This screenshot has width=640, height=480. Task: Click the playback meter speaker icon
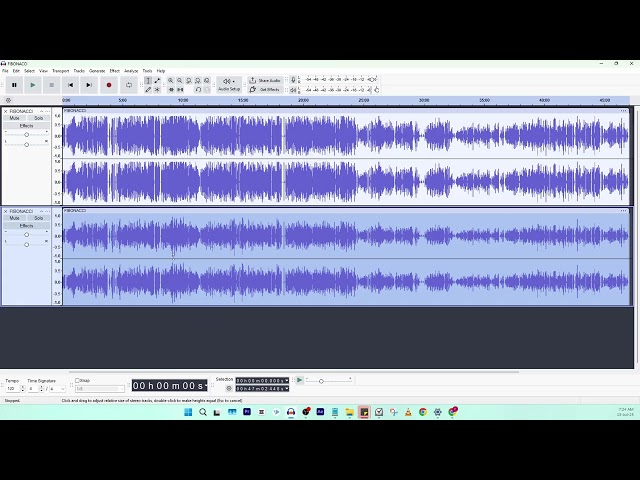coord(293,90)
